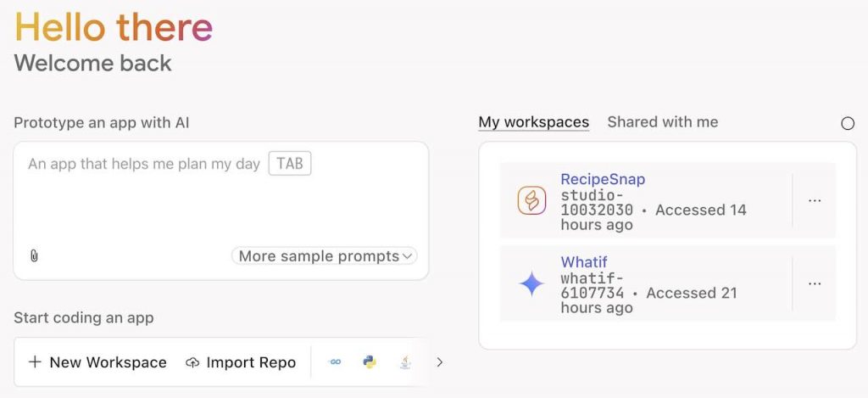The height and width of the screenshot is (398, 868).
Task: Switch to the Shared with me tab
Action: 663,122
